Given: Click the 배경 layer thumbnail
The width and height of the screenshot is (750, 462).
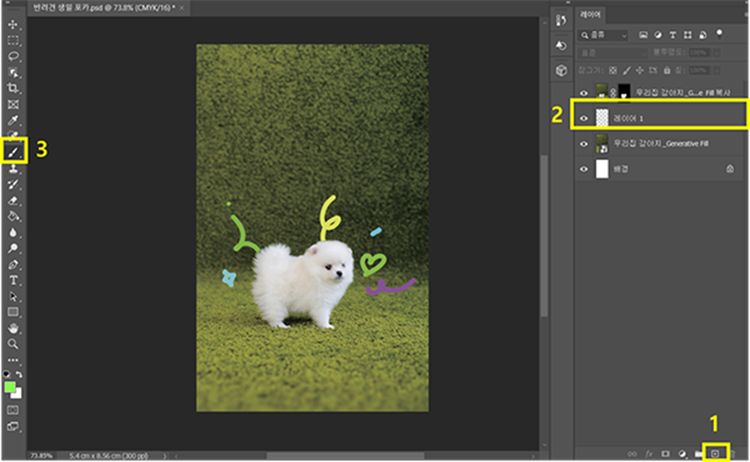Looking at the screenshot, I should click(602, 169).
